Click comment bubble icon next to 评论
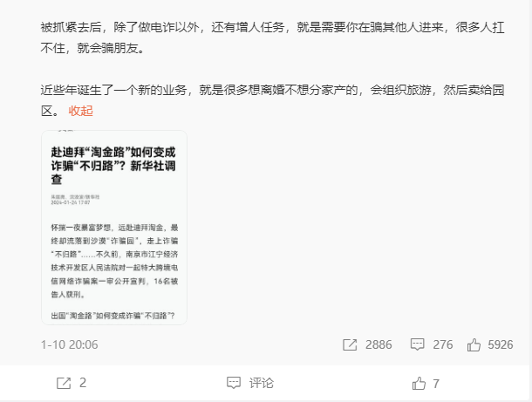The width and height of the screenshot is (532, 402). [x=234, y=384]
